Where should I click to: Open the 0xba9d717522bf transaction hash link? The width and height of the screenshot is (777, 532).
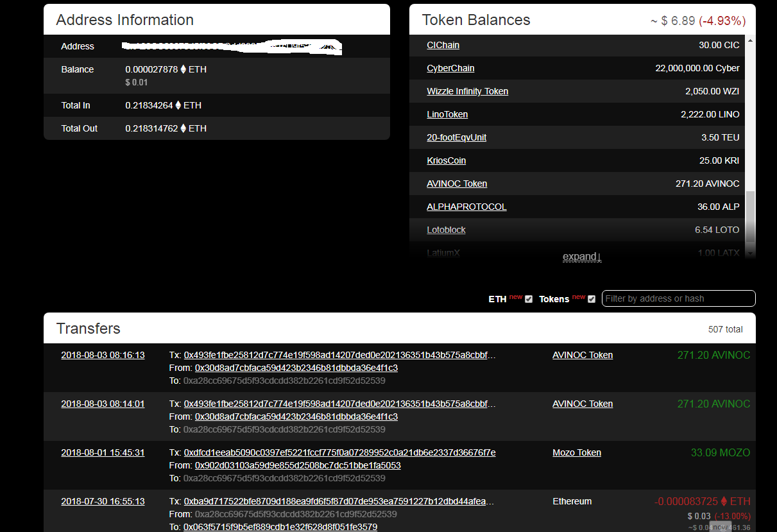[339, 501]
